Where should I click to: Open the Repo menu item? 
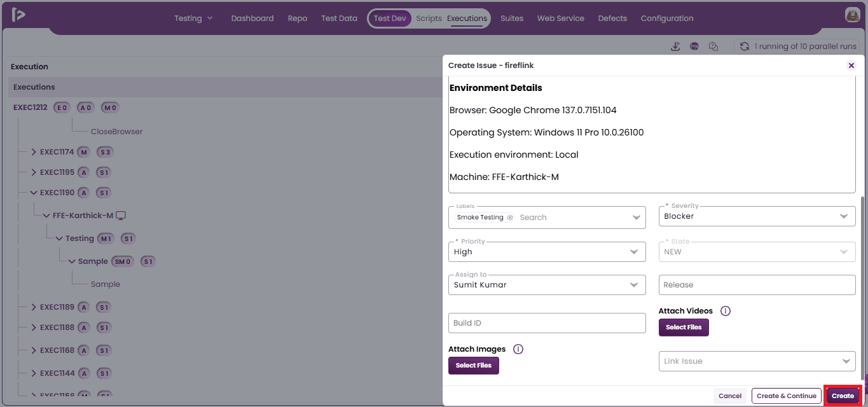[x=298, y=18]
